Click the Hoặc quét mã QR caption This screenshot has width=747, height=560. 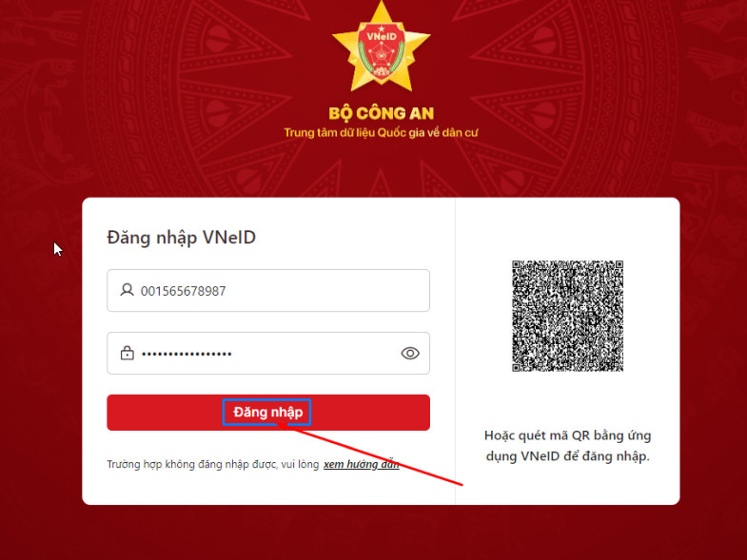pyautogui.click(x=567, y=446)
